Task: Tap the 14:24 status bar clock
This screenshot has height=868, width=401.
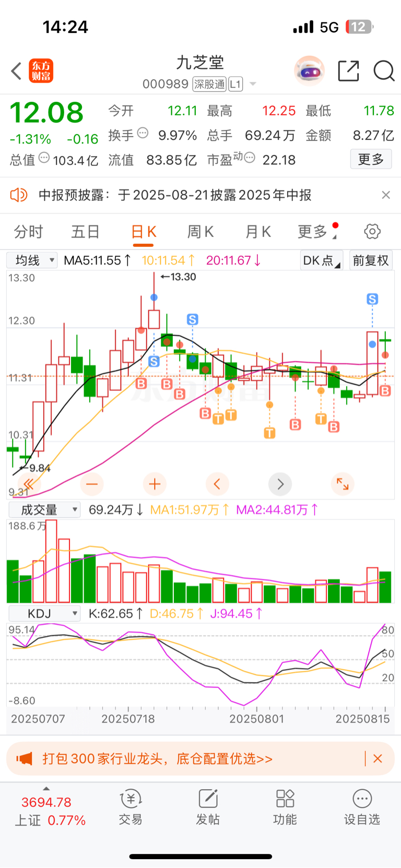Action: (x=65, y=27)
